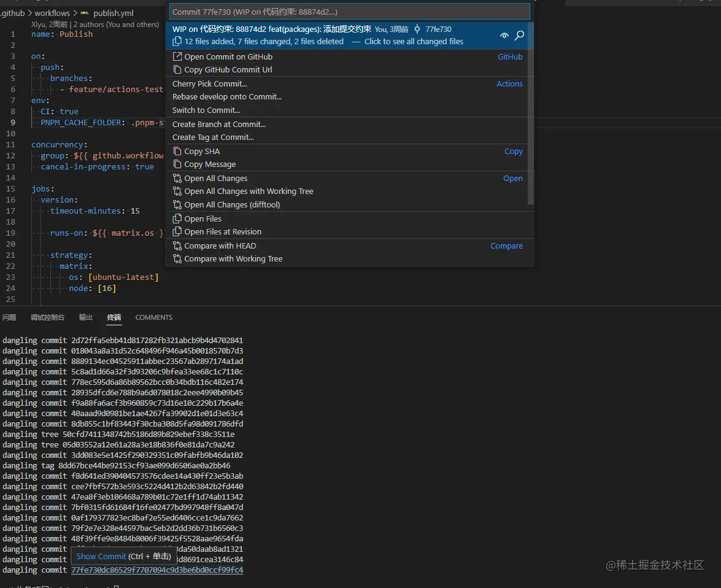Click the search magnifier icon in commit header
This screenshot has width=721, height=588.
[x=520, y=36]
